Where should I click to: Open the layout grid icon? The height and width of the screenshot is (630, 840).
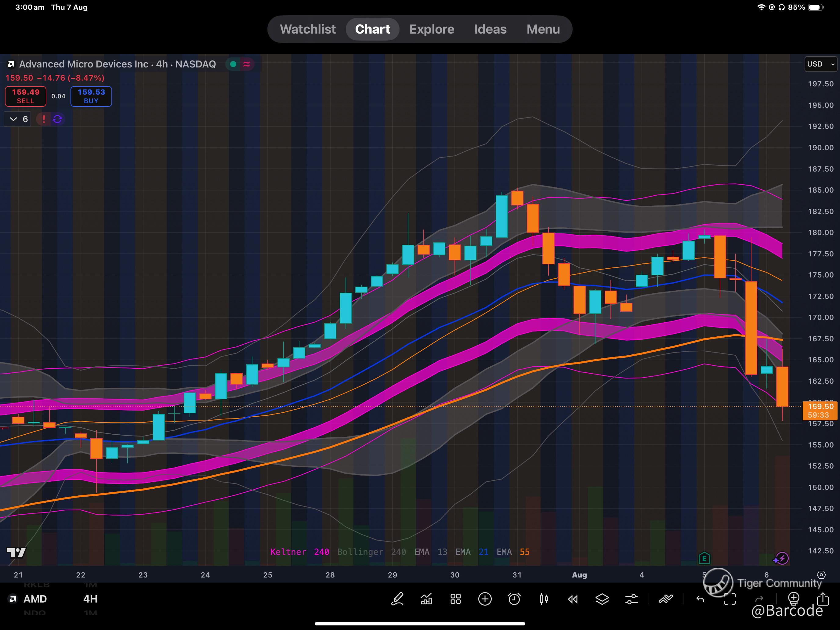[455, 599]
